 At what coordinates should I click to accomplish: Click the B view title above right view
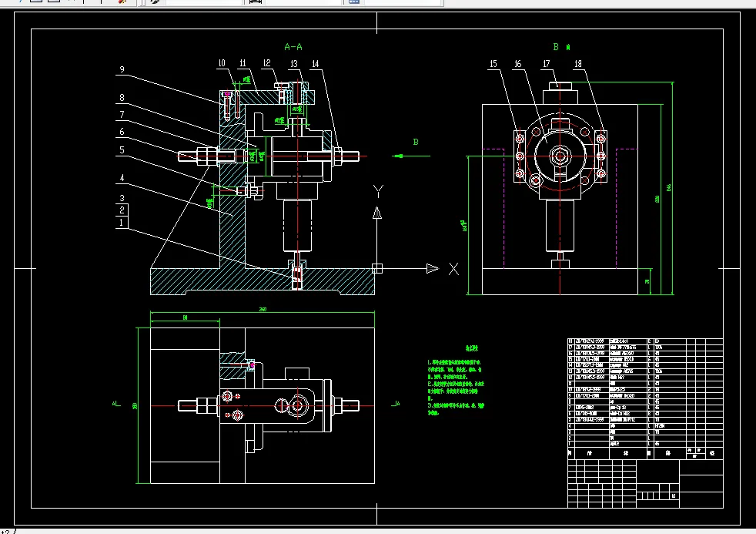click(x=562, y=47)
